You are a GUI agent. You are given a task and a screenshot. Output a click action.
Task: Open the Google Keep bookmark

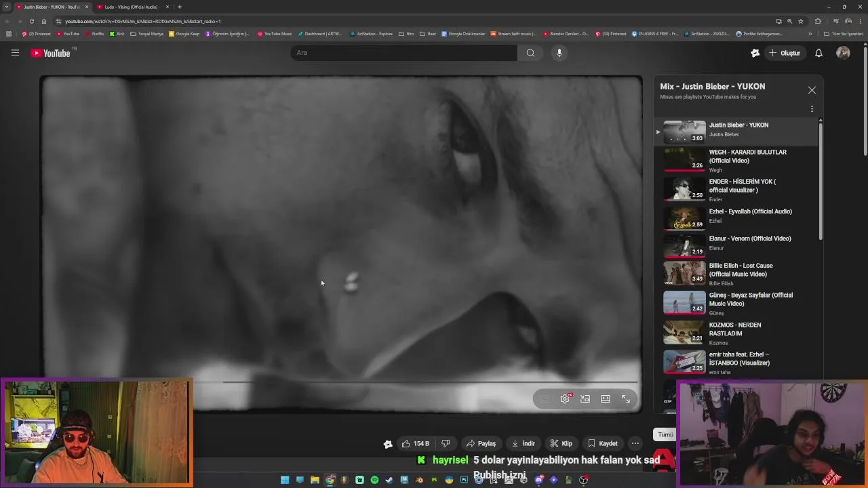[184, 34]
